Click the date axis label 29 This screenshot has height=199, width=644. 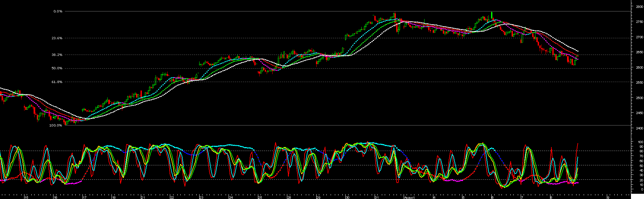pos(318,197)
